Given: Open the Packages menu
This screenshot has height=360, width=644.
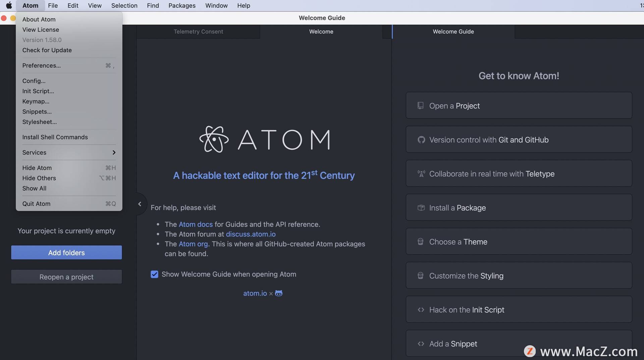Looking at the screenshot, I should [182, 5].
